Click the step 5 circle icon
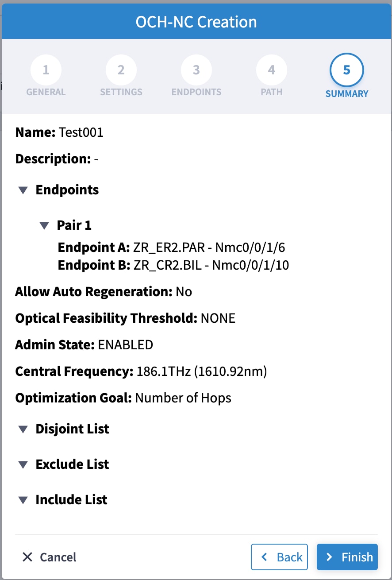The image size is (392, 580). pyautogui.click(x=347, y=70)
